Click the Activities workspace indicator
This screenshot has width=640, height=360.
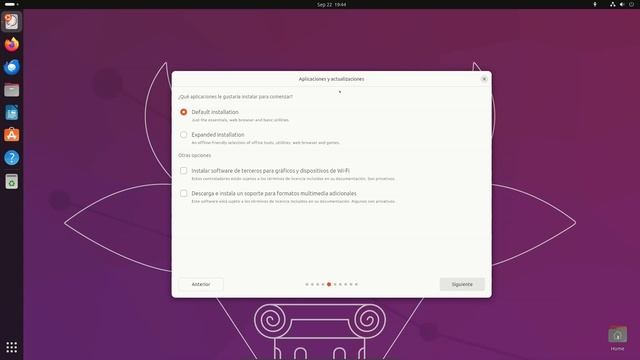(11, 4)
